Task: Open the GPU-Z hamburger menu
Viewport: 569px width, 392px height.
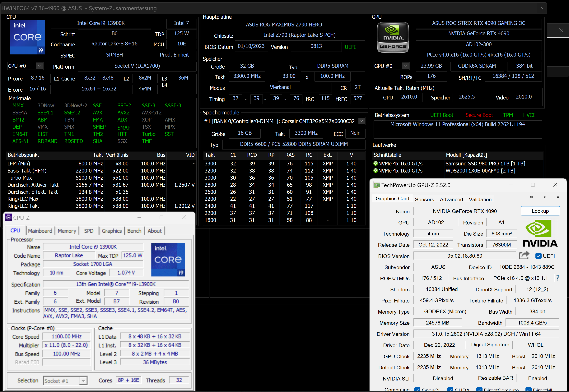Action: click(558, 197)
